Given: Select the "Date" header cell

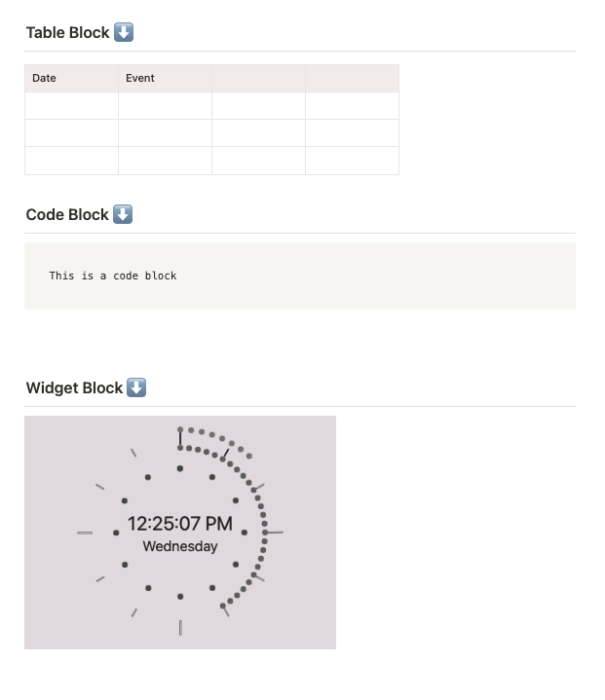Looking at the screenshot, I should tap(71, 78).
